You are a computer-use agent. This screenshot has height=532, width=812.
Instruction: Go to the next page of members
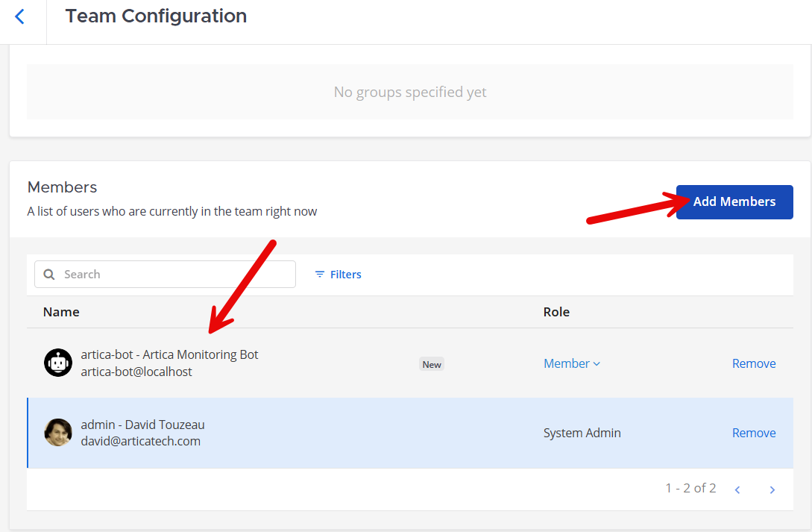pyautogui.click(x=772, y=489)
